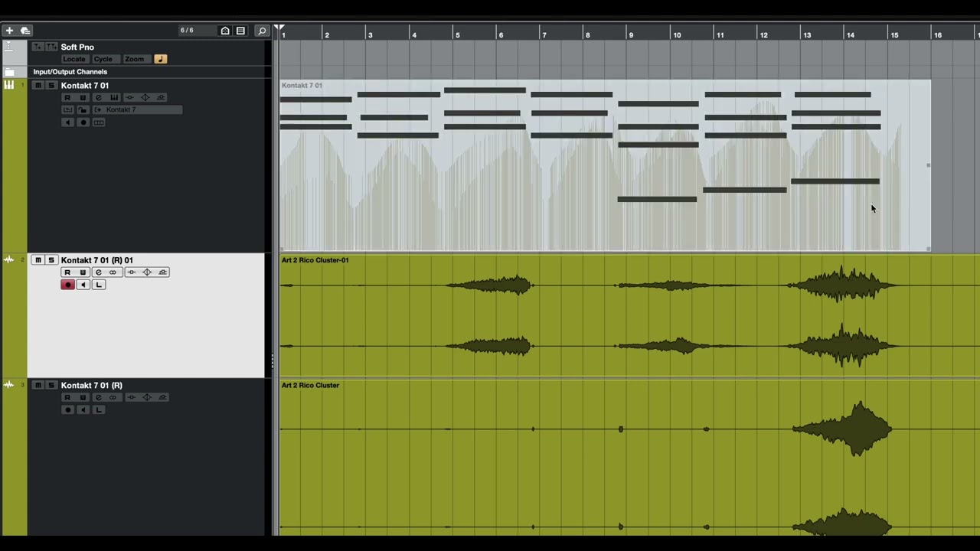
Task: Open the track presets button beside Add Track
Action: coord(25,31)
